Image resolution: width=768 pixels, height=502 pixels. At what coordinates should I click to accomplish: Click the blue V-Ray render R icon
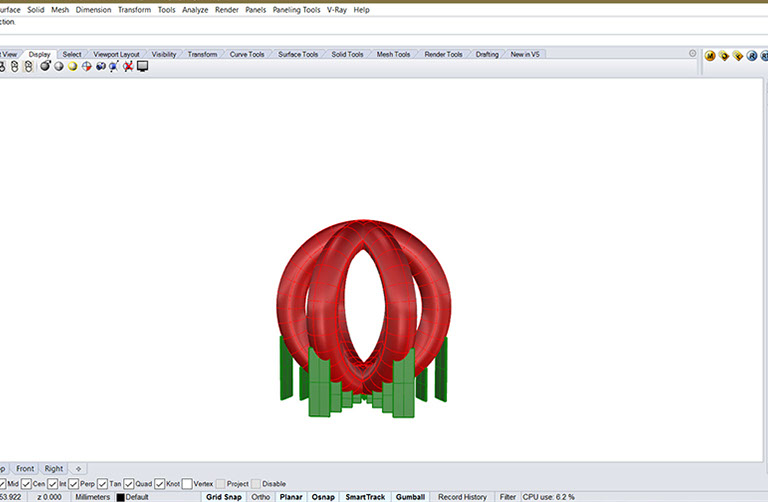[x=752, y=56]
